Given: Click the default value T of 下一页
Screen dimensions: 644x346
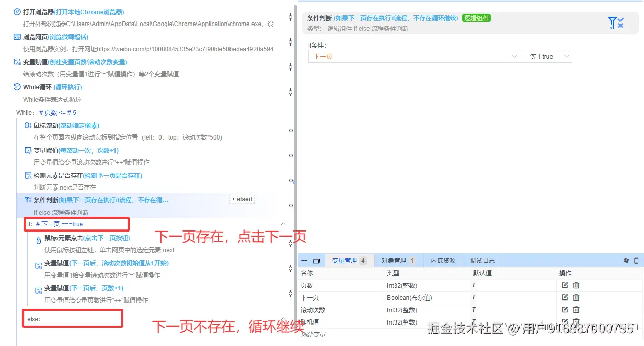Looking at the screenshot, I should point(474,297).
